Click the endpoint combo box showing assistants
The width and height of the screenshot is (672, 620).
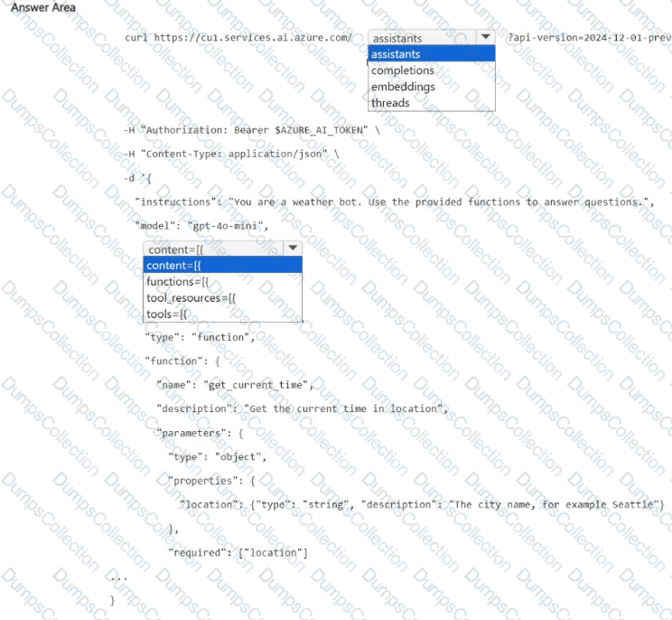pyautogui.click(x=421, y=38)
